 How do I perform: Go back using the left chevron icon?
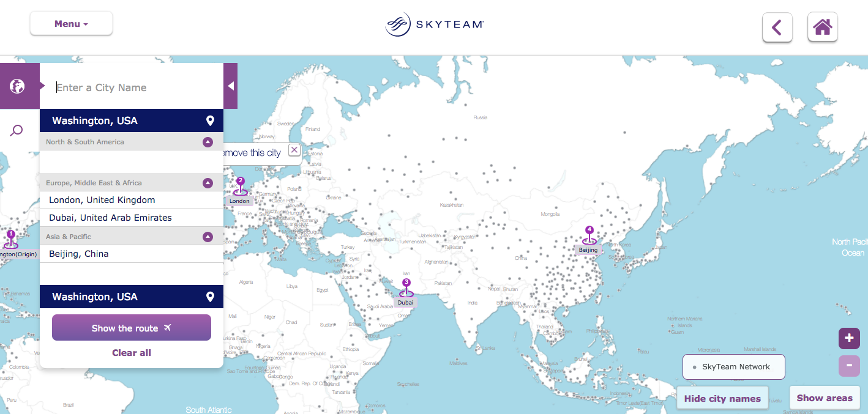pos(777,28)
